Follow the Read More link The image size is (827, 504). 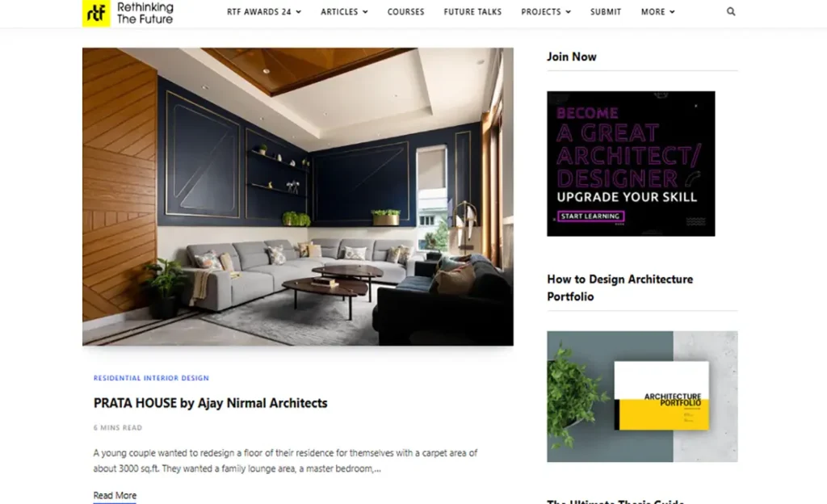click(x=115, y=496)
